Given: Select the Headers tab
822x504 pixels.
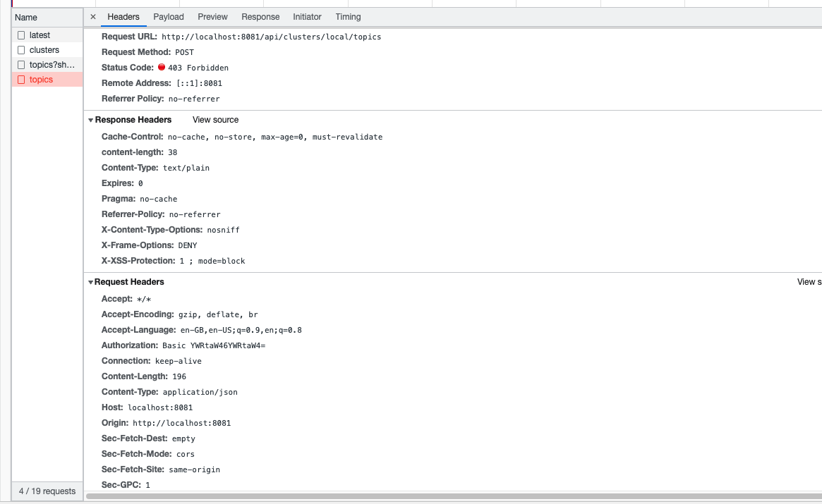Looking at the screenshot, I should (x=123, y=16).
